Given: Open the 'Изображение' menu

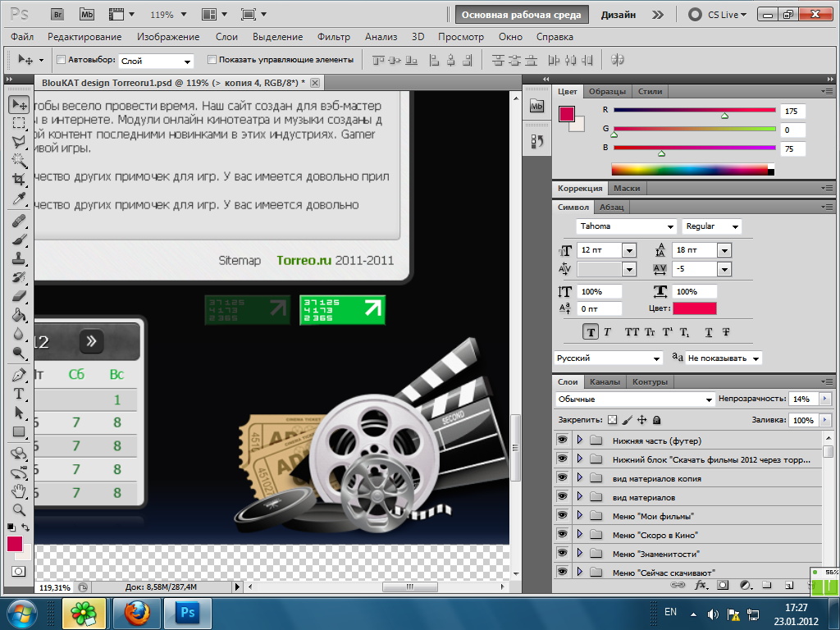Looking at the screenshot, I should [168, 37].
